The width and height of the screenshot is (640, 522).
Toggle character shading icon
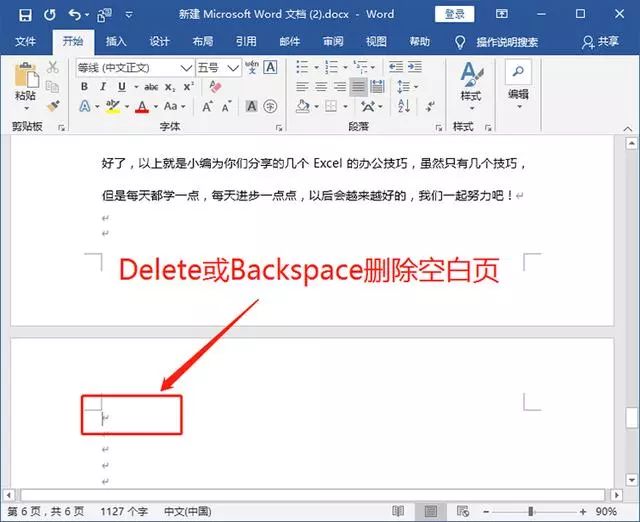[251, 107]
